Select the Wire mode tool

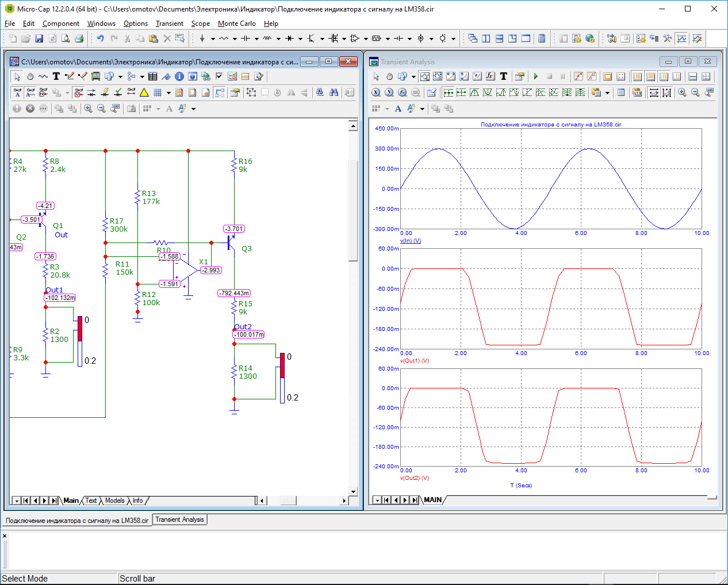(70, 76)
